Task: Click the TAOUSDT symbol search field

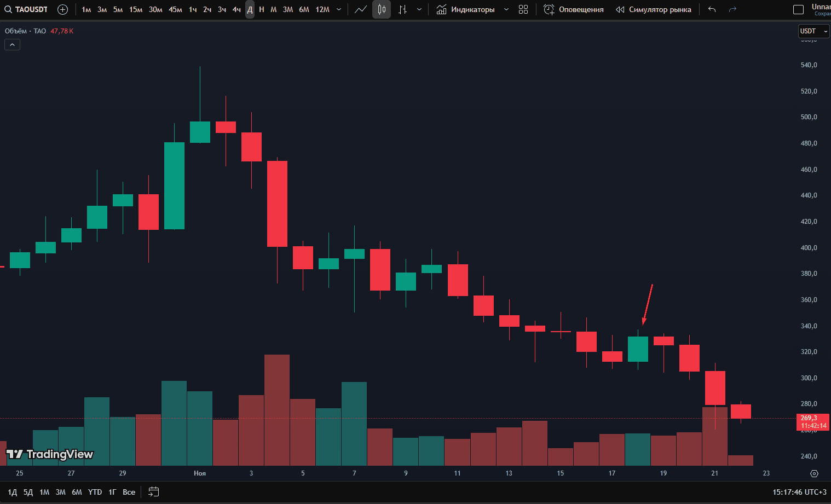Action: click(26, 9)
